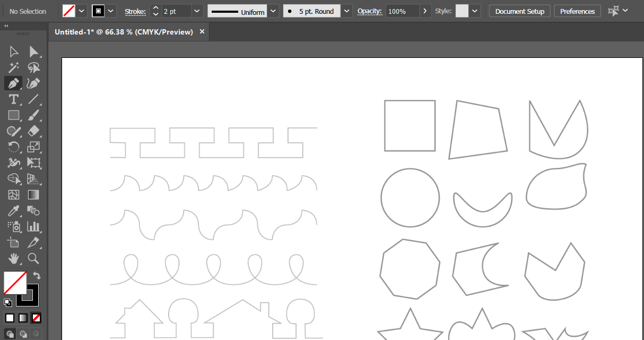Select the Zoom tool
The image size is (644, 340).
click(34, 259)
